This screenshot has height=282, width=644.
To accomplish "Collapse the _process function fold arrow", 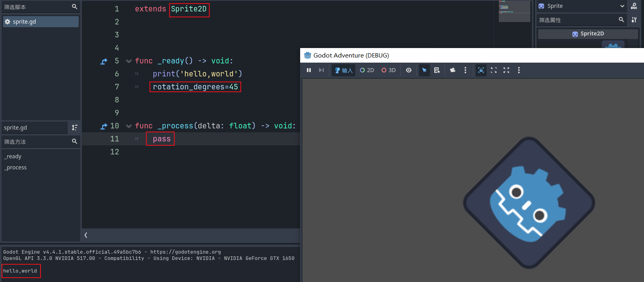I will click(x=129, y=126).
